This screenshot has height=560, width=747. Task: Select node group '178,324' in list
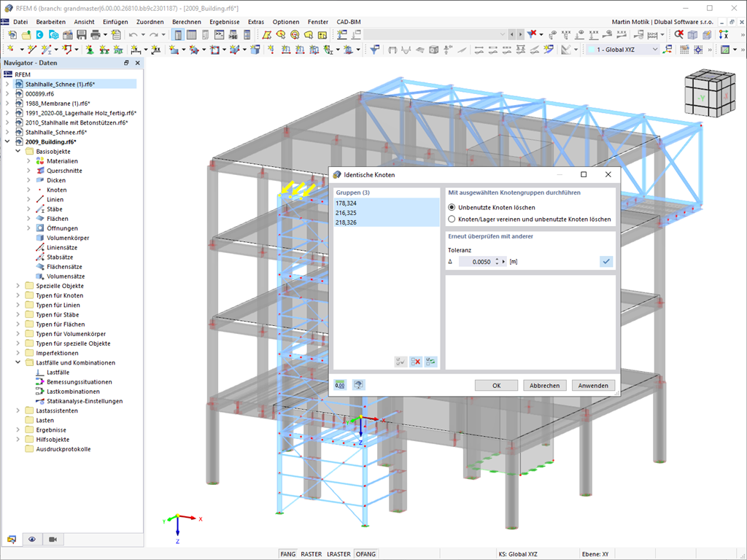(387, 203)
